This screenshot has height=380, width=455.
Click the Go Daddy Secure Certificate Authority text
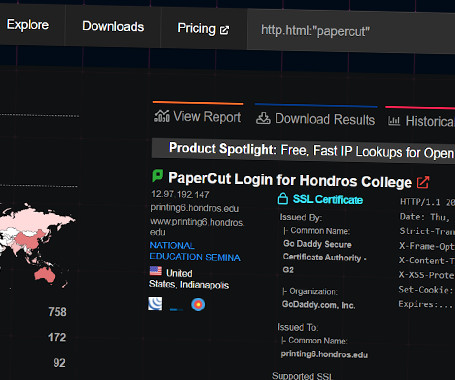click(x=325, y=257)
